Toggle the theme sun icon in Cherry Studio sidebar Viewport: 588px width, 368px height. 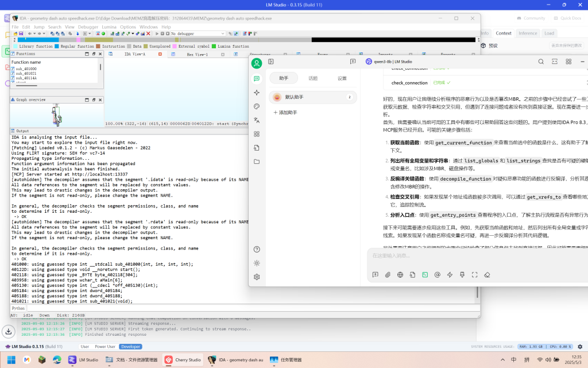pyautogui.click(x=257, y=263)
